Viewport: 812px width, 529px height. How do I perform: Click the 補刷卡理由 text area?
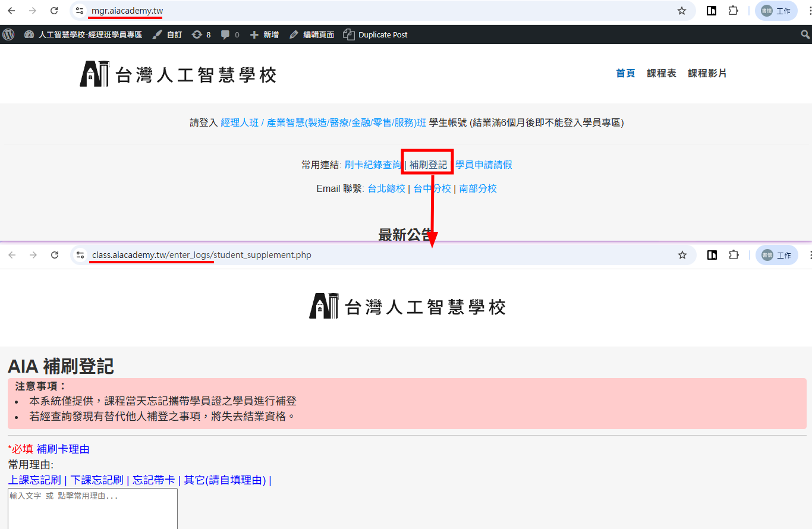click(92, 509)
